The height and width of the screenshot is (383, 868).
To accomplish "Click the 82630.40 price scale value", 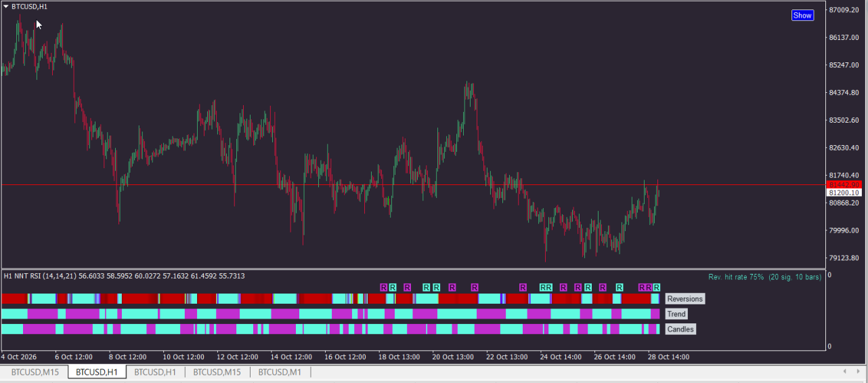I will [844, 147].
